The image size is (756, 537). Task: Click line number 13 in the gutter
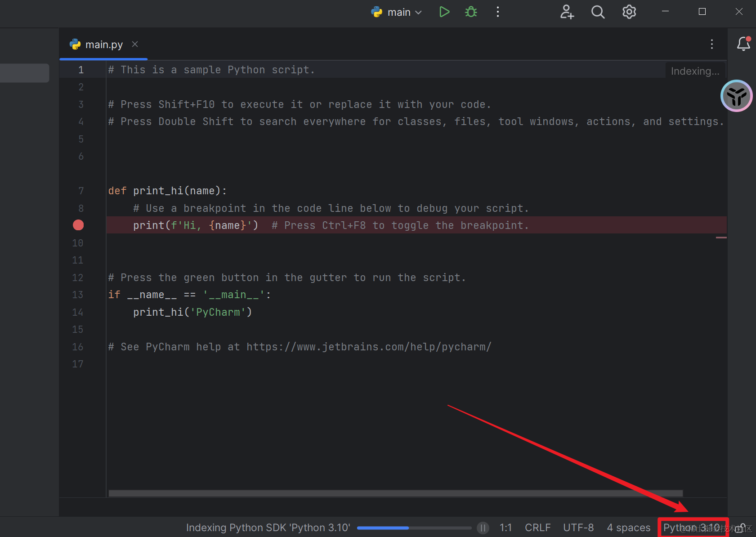pyautogui.click(x=78, y=295)
